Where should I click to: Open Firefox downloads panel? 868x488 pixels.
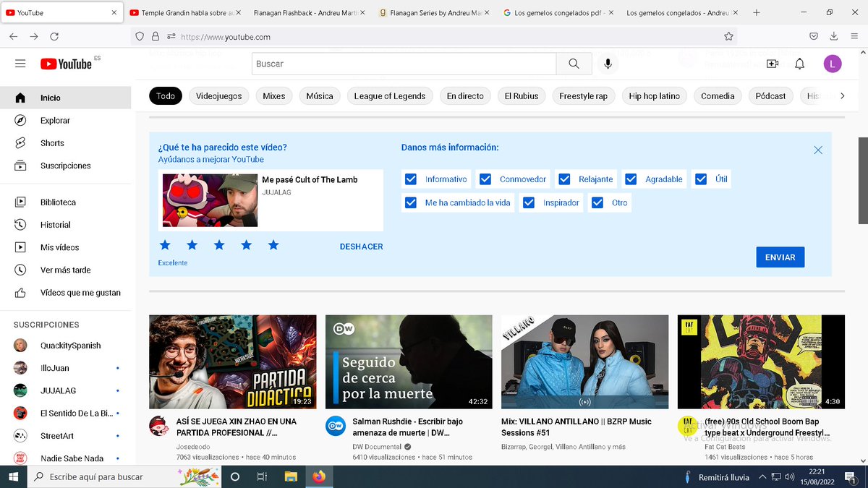[834, 36]
